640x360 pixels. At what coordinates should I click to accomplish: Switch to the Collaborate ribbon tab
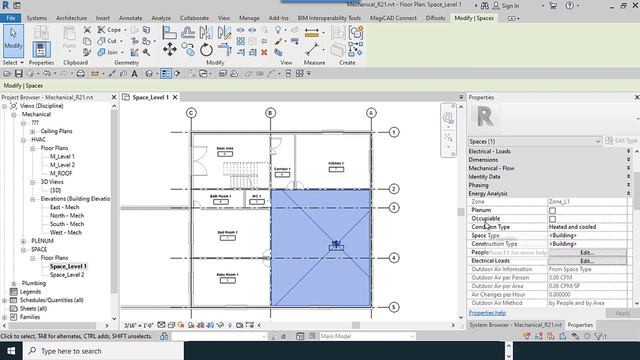coord(194,18)
